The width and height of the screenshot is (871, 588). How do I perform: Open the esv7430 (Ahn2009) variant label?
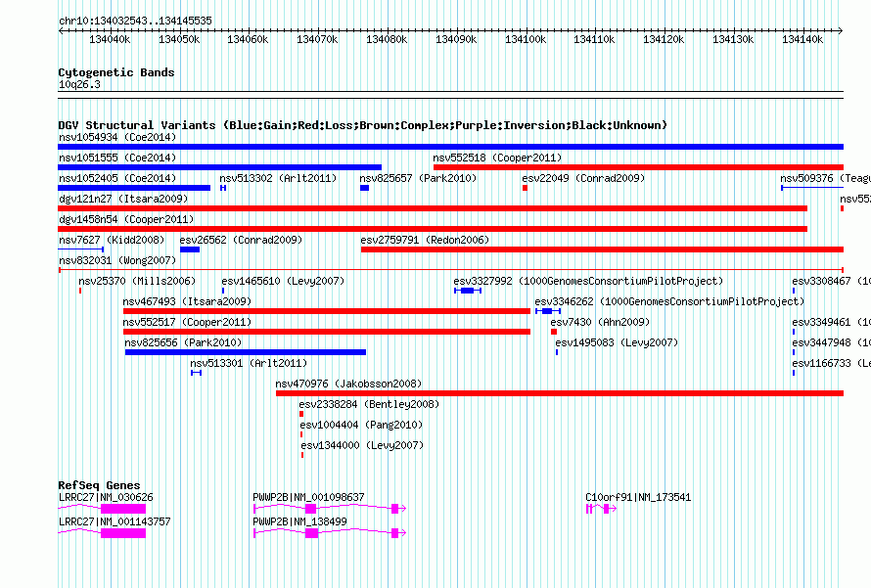[x=600, y=322]
